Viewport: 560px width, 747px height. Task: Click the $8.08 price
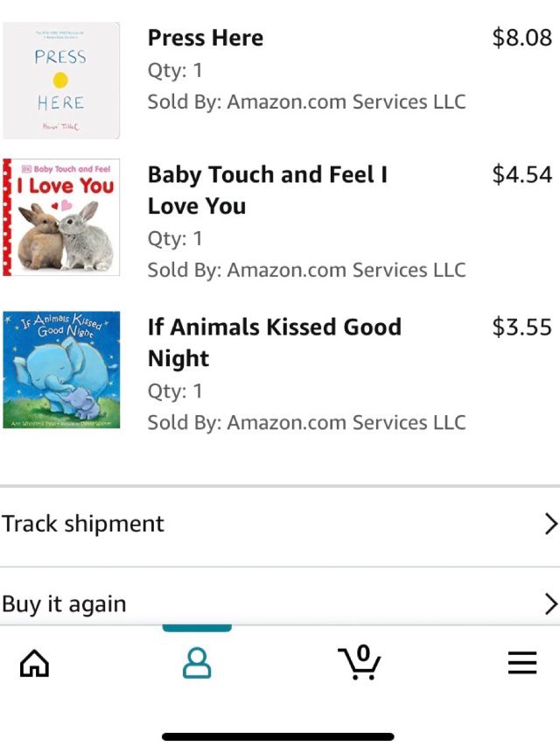(522, 38)
